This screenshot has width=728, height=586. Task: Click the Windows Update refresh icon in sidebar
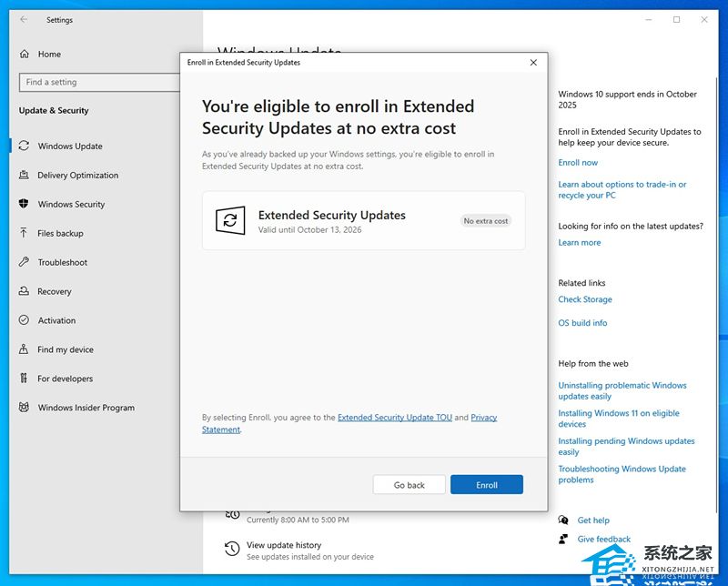click(24, 146)
